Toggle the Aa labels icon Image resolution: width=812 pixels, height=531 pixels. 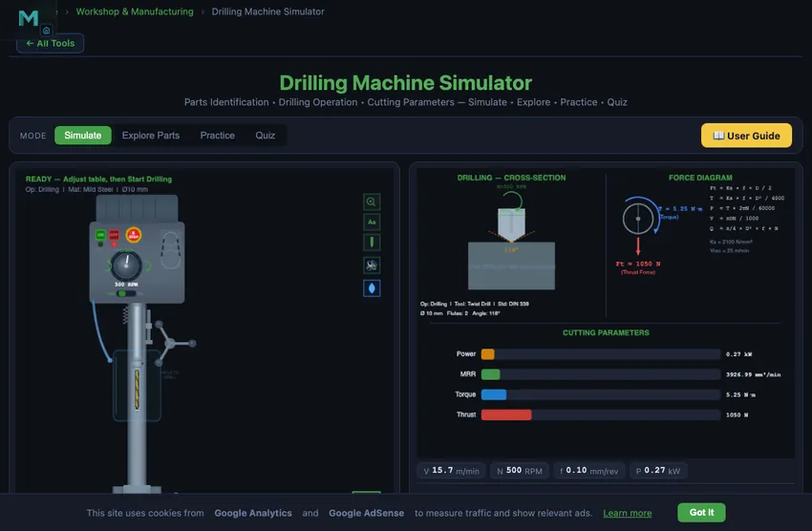(372, 222)
